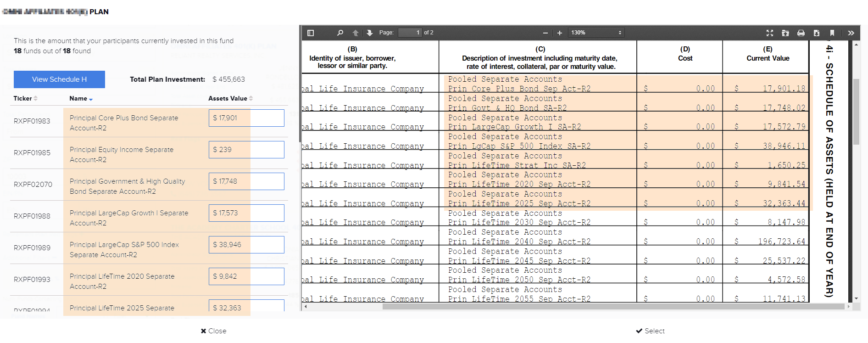The width and height of the screenshot is (868, 343).
Task: Click the PDF current view bookmark icon
Action: pos(832,33)
